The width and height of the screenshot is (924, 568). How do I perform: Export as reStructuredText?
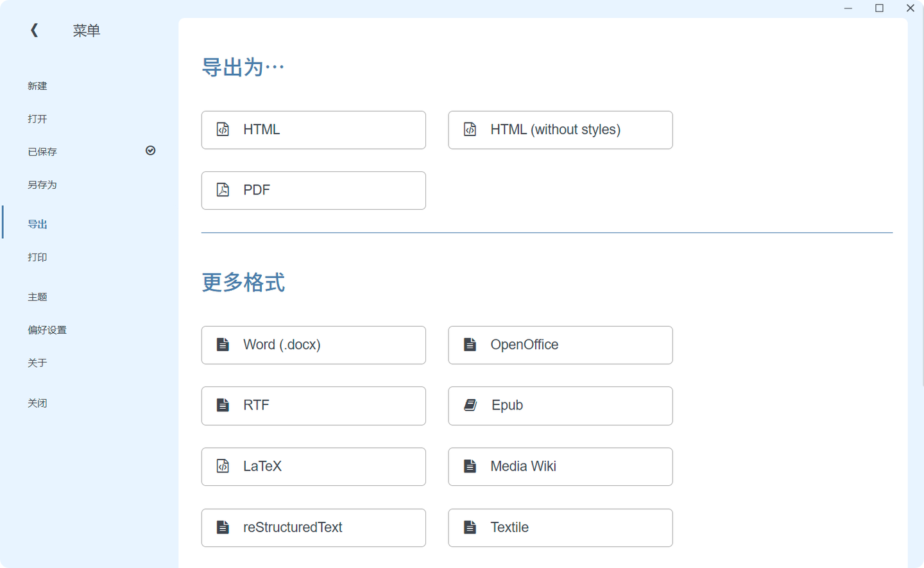(x=313, y=528)
